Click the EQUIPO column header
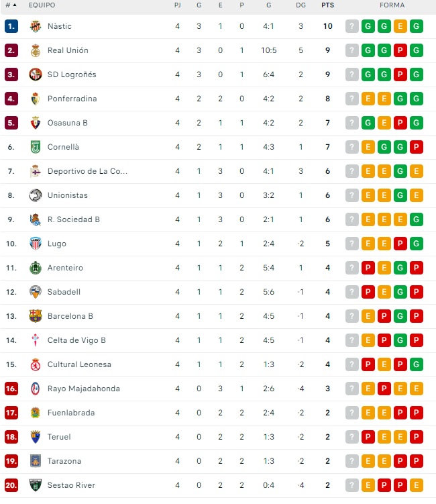 pyautogui.click(x=42, y=5)
